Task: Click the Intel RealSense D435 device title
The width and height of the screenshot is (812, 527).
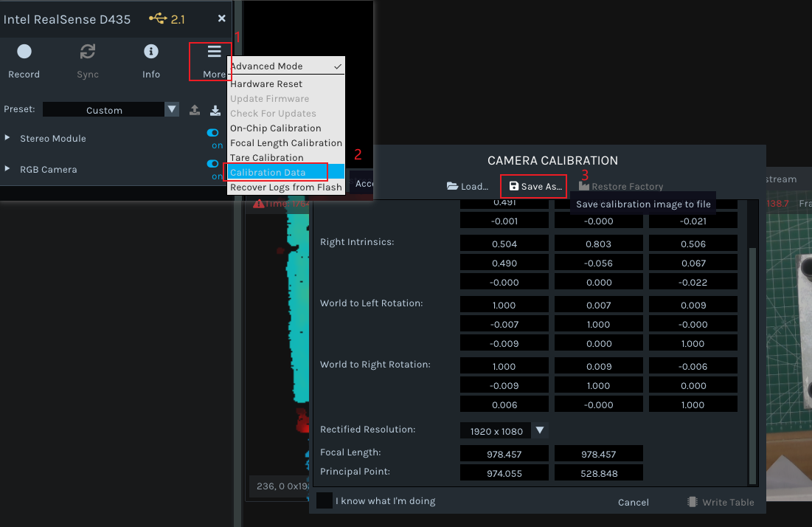Action: coord(67,19)
